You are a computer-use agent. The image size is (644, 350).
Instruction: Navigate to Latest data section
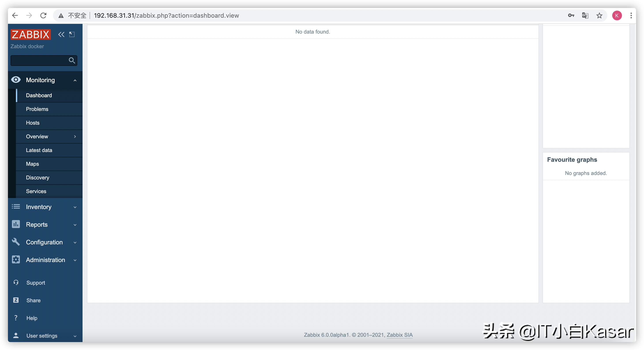tap(39, 150)
